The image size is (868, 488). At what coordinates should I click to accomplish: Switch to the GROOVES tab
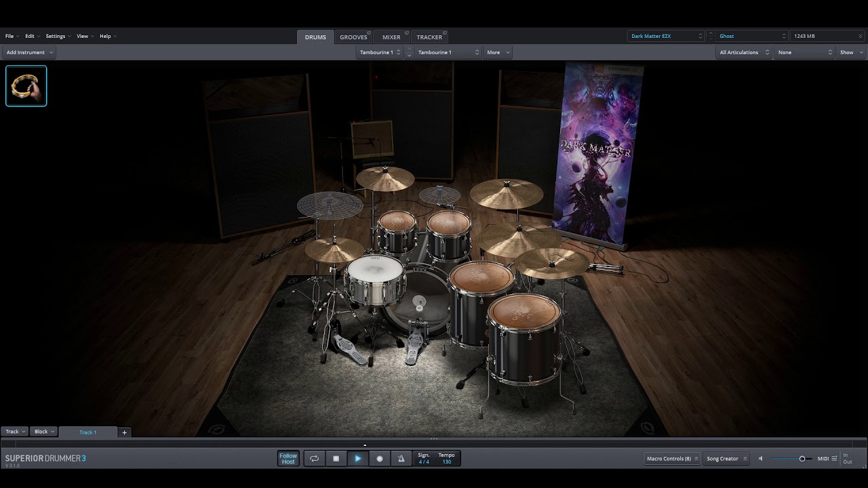click(353, 37)
